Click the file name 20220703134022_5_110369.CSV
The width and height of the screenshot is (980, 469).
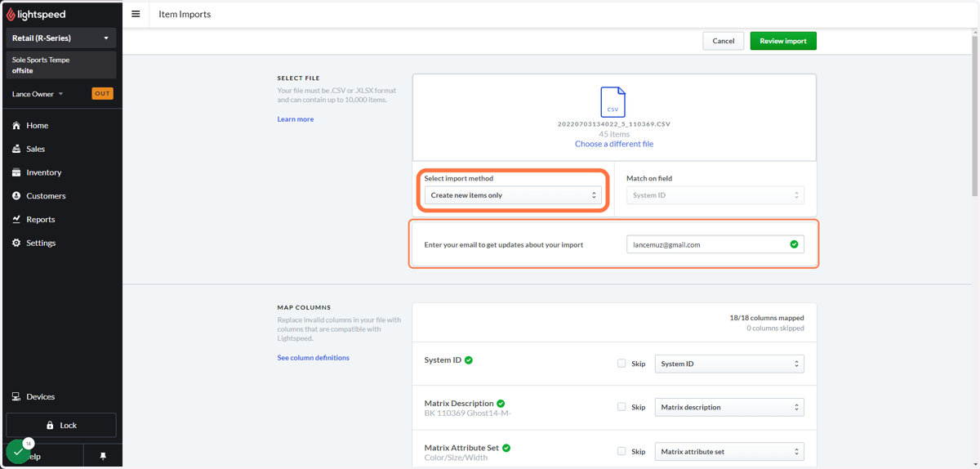coord(614,124)
